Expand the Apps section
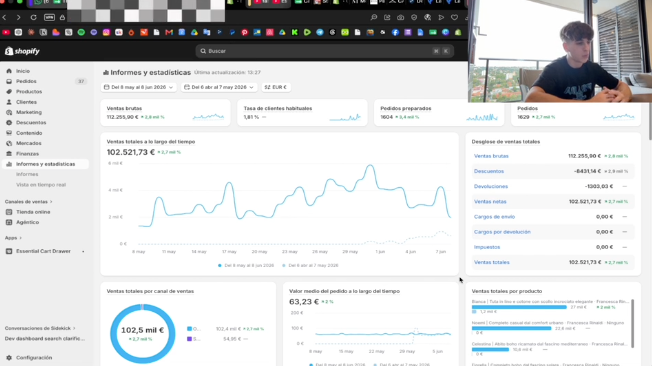 coord(13,238)
